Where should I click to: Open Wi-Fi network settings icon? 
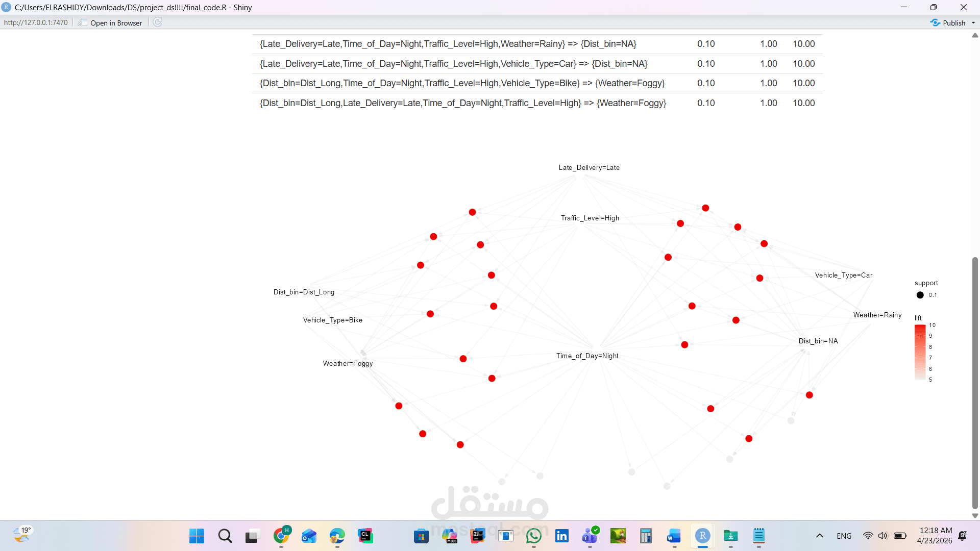point(868,536)
